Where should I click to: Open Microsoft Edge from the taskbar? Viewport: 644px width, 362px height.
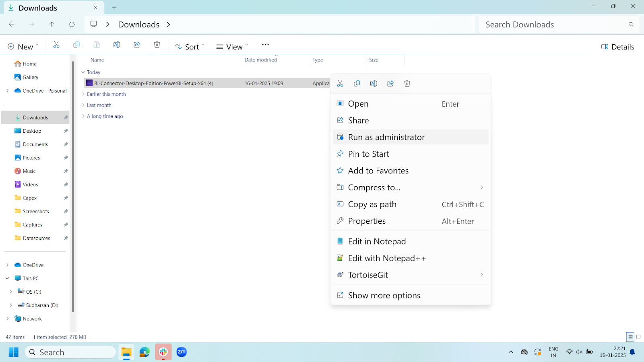[144, 352]
